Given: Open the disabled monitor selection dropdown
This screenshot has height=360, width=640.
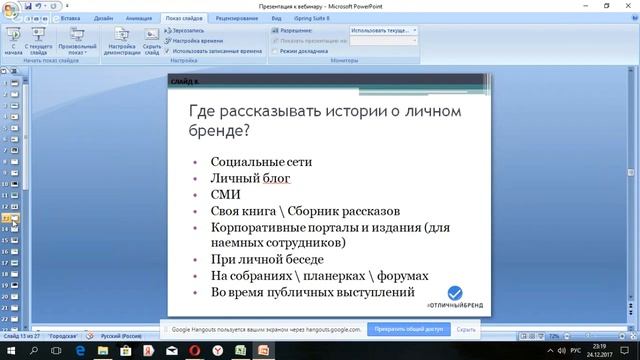Looking at the screenshot, I should pyautogui.click(x=384, y=41).
